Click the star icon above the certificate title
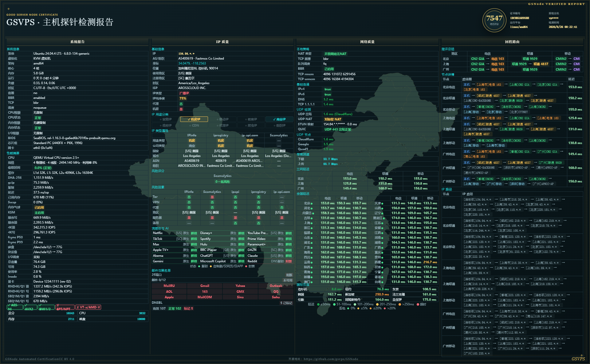Screen dimensions: 590x364 tap(9, 9)
